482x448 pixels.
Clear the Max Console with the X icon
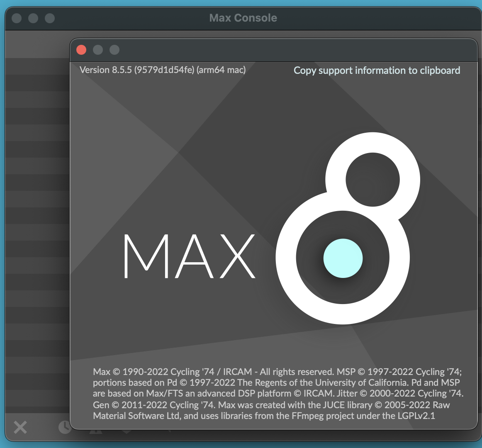pos(20,427)
